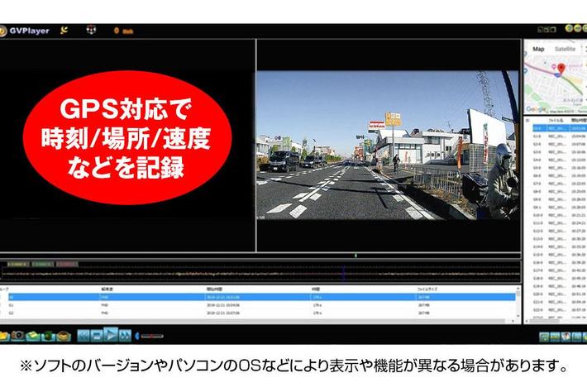587x392 pixels.
Task: Select the Map view tab
Action: 538,49
